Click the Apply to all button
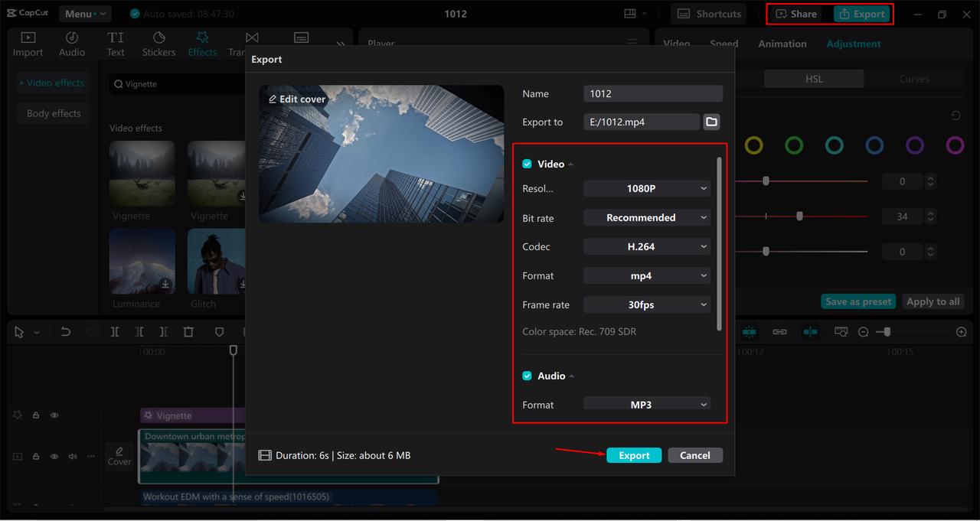This screenshot has width=980, height=521. click(x=933, y=301)
